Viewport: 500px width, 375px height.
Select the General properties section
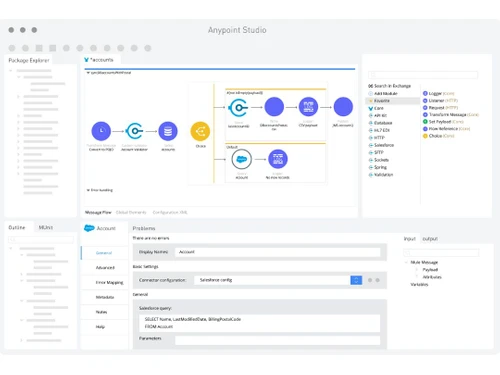pos(104,253)
